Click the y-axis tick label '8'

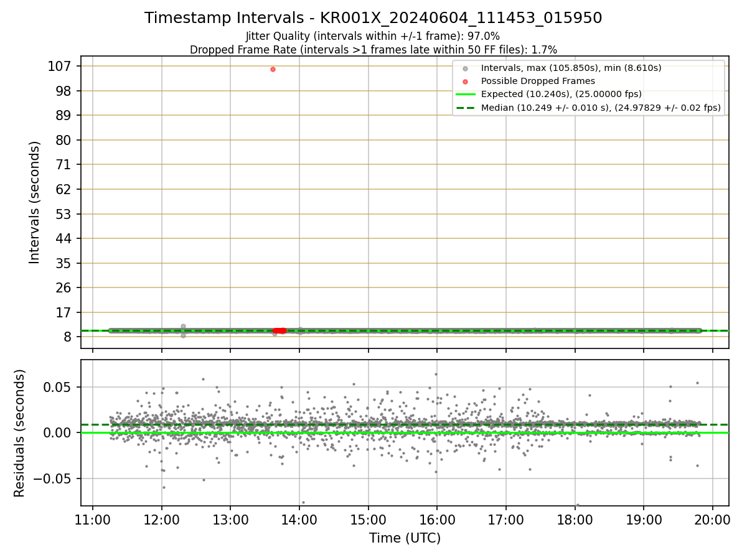pyautogui.click(x=67, y=337)
